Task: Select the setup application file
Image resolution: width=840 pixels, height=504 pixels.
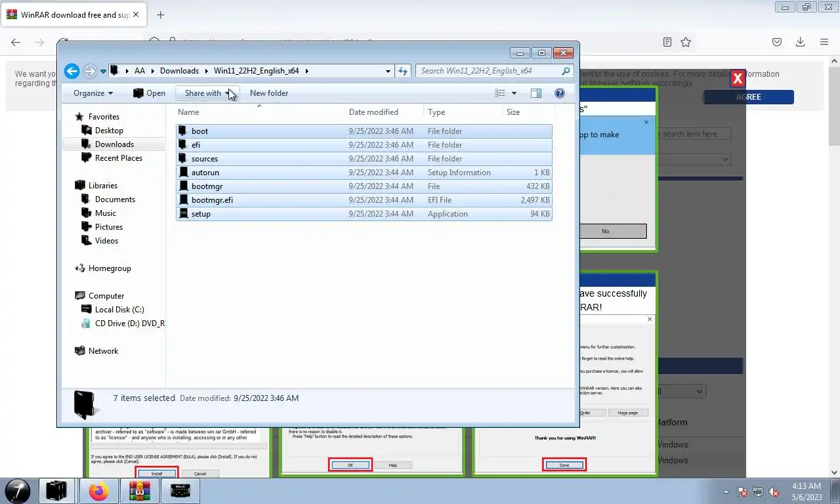Action: (x=364, y=214)
